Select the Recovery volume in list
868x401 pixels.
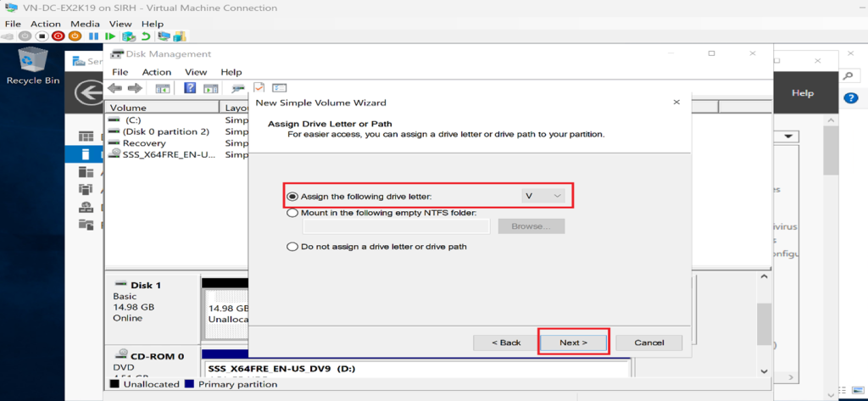[143, 143]
